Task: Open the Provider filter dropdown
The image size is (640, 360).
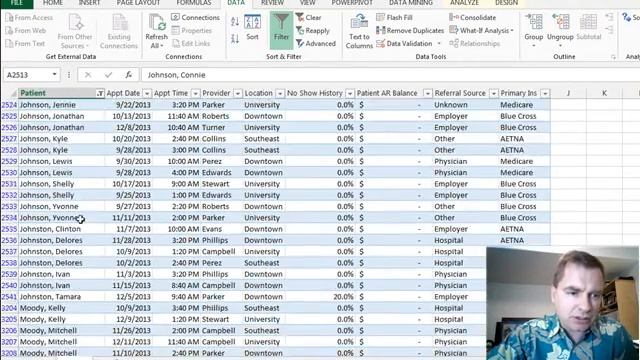Action: (238, 93)
